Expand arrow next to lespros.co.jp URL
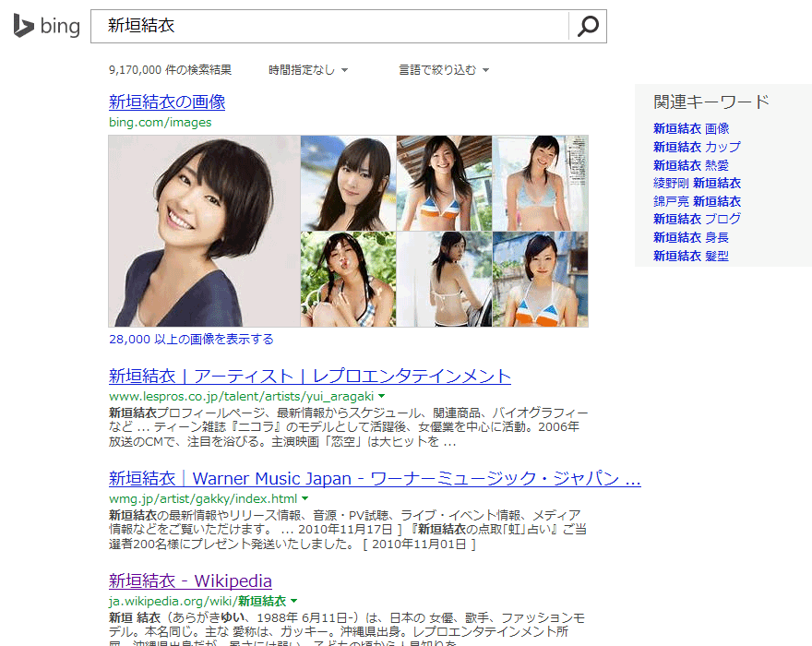 click(382, 396)
